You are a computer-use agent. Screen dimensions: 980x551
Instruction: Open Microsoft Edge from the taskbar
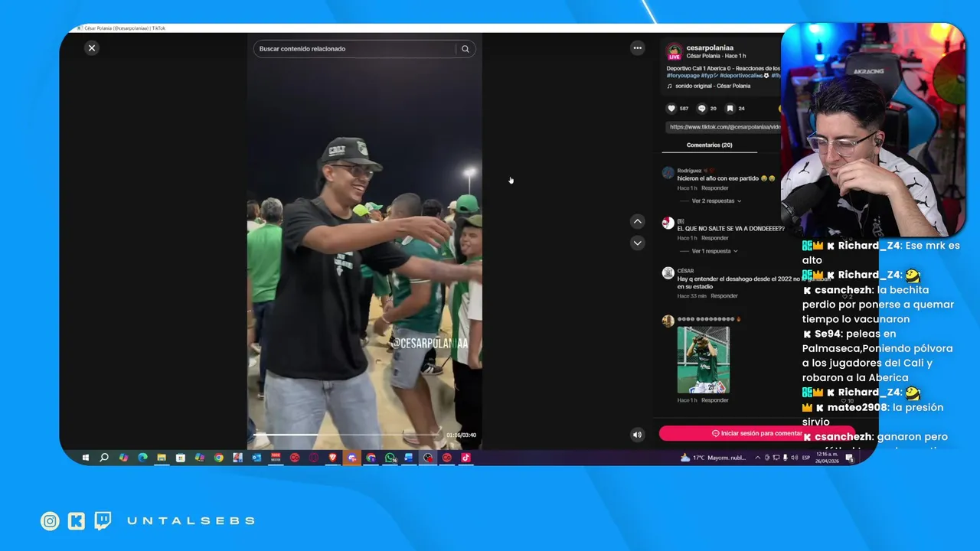tap(142, 458)
